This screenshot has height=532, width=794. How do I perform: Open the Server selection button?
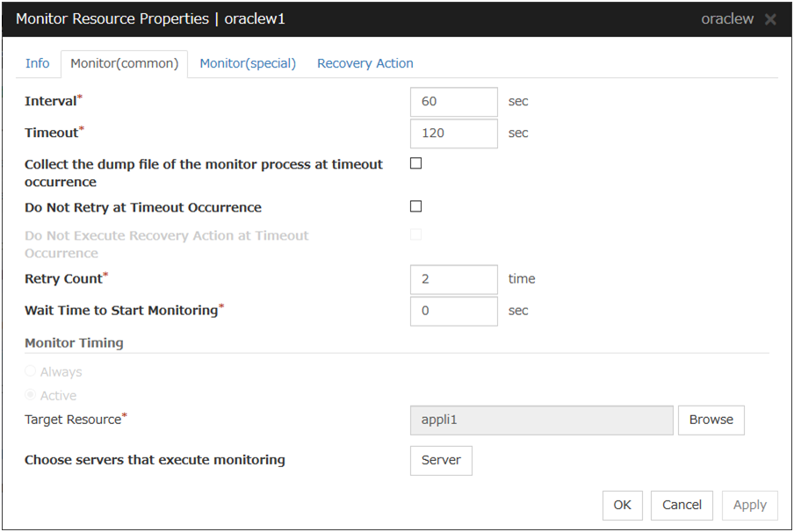pos(441,460)
